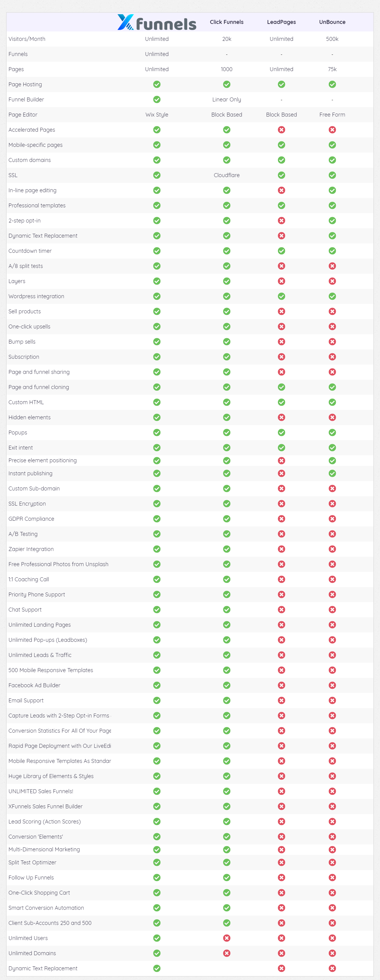Select the UnBounce column header
Viewport: 380px width, 980px height.
pos(332,22)
